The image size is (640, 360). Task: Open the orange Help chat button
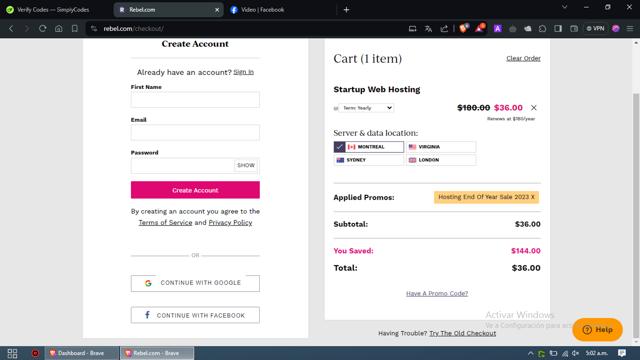tap(598, 329)
